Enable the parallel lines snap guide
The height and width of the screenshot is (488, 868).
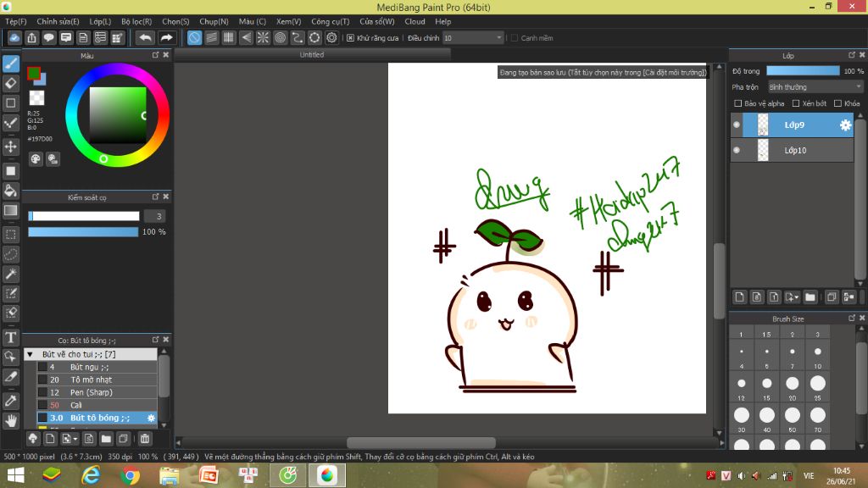pyautogui.click(x=211, y=37)
